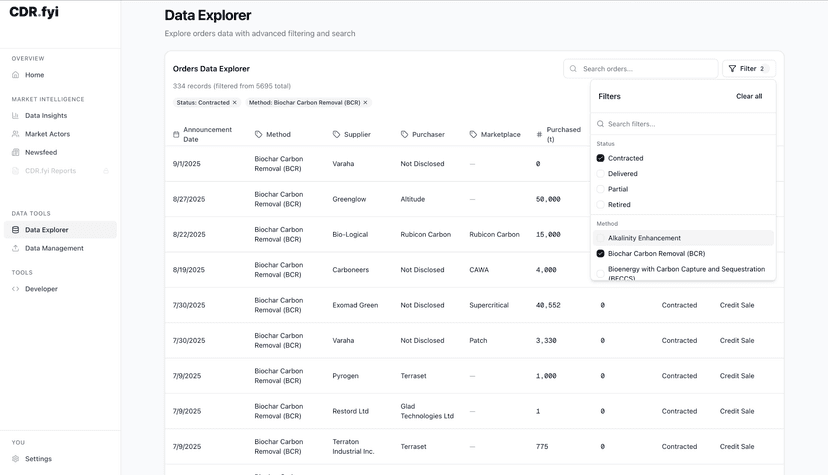This screenshot has height=475, width=828.
Task: Open Newsfeed page
Action: click(x=41, y=153)
